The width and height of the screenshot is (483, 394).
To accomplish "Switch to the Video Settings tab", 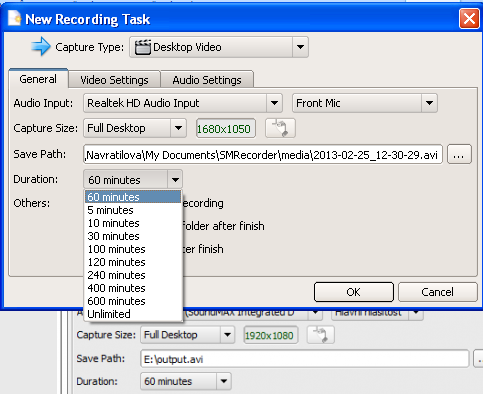I will (114, 80).
